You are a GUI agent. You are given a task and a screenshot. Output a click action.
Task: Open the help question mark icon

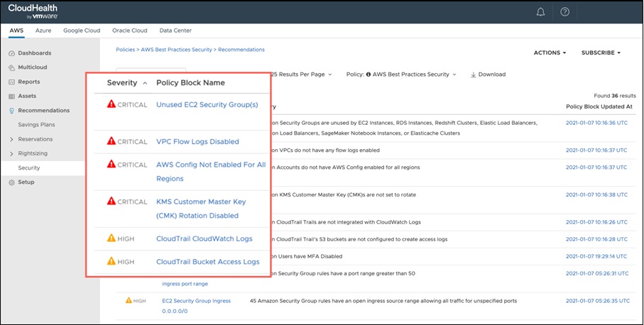point(564,12)
